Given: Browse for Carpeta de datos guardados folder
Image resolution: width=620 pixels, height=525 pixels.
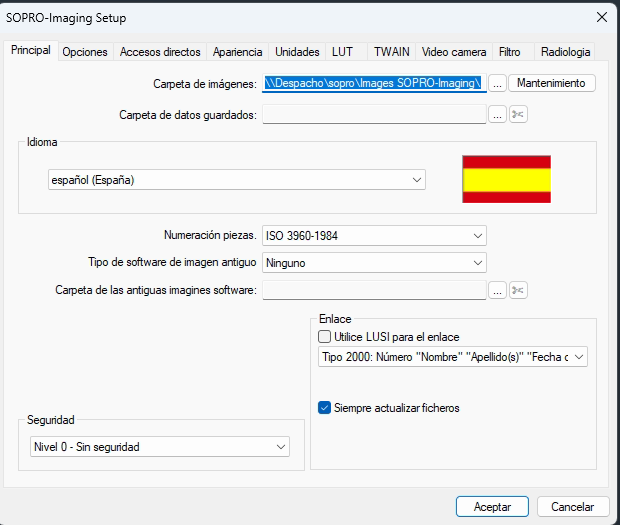Looking at the screenshot, I should point(497,115).
